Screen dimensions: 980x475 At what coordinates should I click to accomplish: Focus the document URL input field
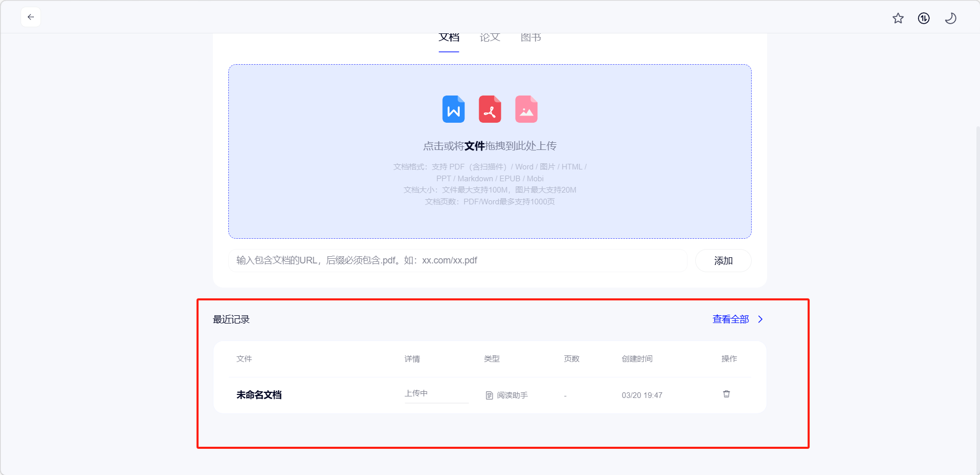(x=458, y=261)
